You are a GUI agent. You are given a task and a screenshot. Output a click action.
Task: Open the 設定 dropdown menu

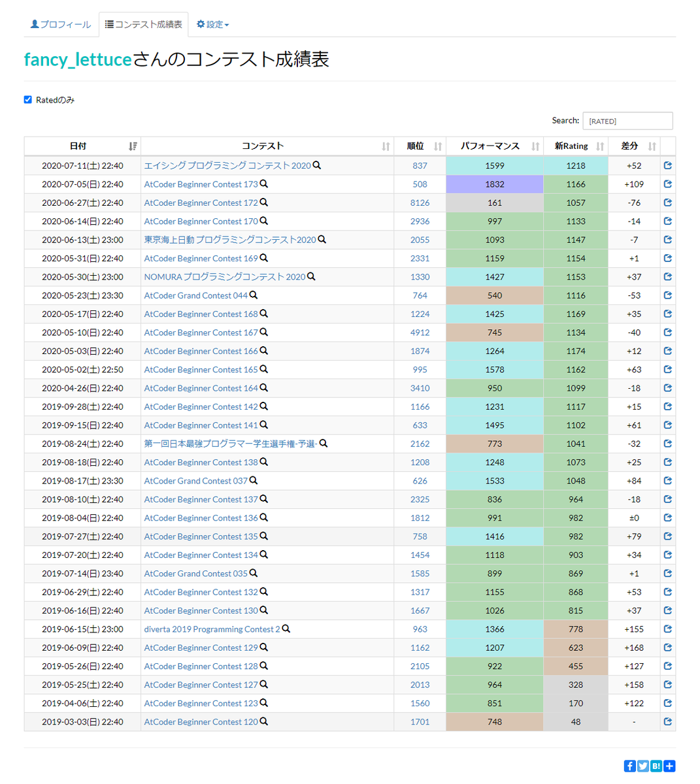click(213, 24)
